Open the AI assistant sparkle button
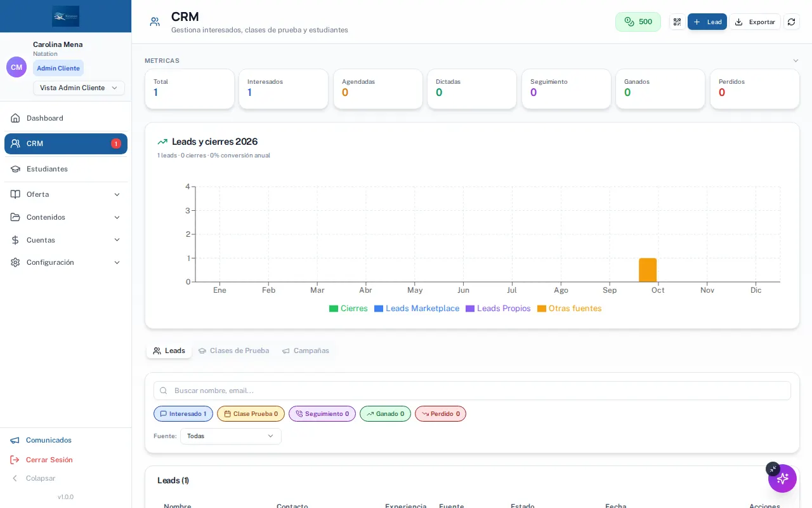The image size is (812, 508). [782, 478]
